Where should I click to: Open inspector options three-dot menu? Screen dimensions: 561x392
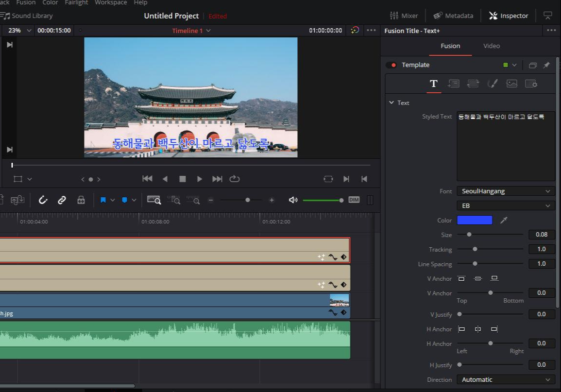[551, 31]
